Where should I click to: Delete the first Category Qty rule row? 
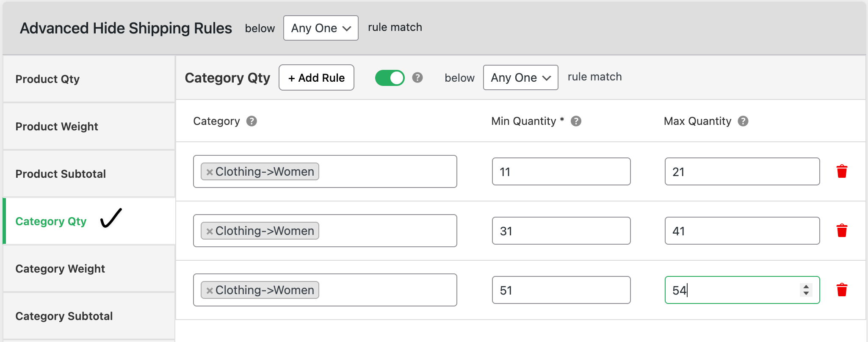coord(842,171)
